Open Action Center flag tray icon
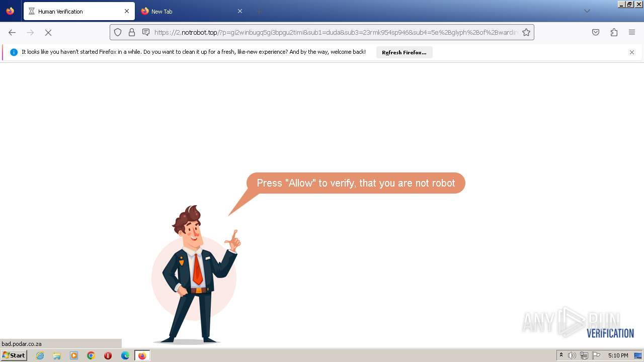Viewport: 644px width, 362px height. point(596,355)
